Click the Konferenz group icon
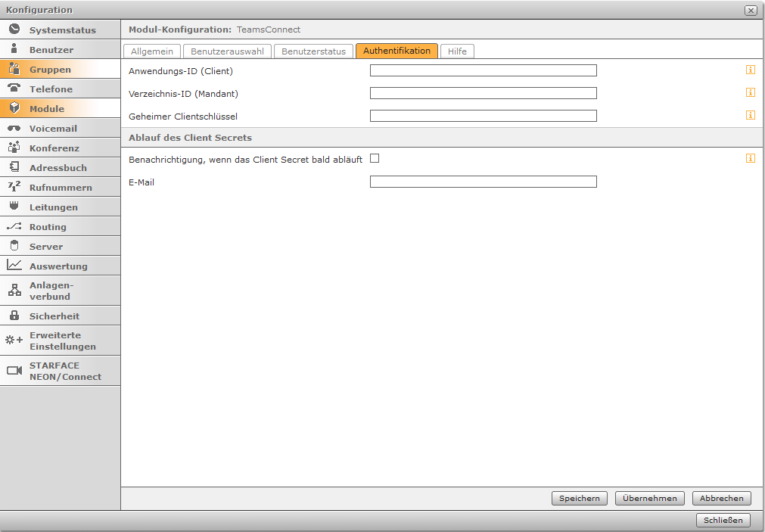This screenshot has width=765, height=532. (x=14, y=148)
